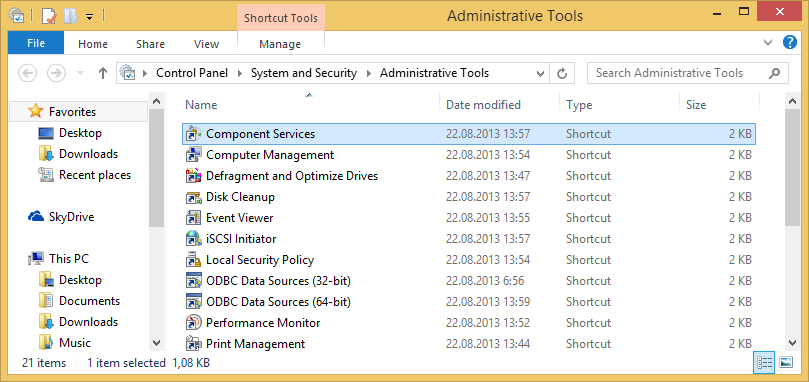Image resolution: width=809 pixels, height=382 pixels.
Task: Click the Local Security Policy icon
Action: pos(193,260)
